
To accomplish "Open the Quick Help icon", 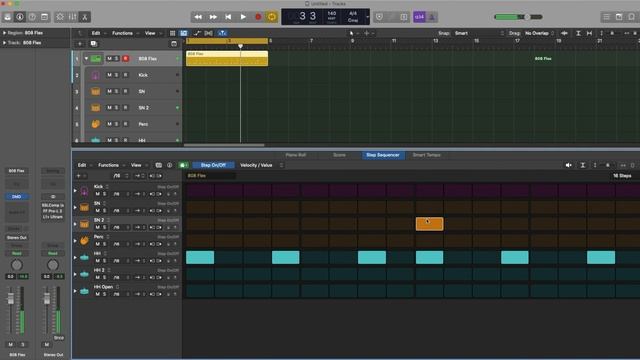I will pyautogui.click(x=32, y=17).
